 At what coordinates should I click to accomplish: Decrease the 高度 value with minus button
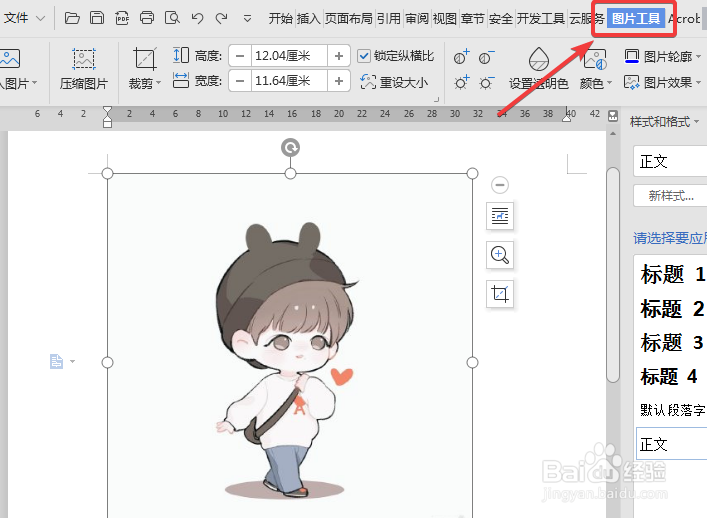(240, 56)
